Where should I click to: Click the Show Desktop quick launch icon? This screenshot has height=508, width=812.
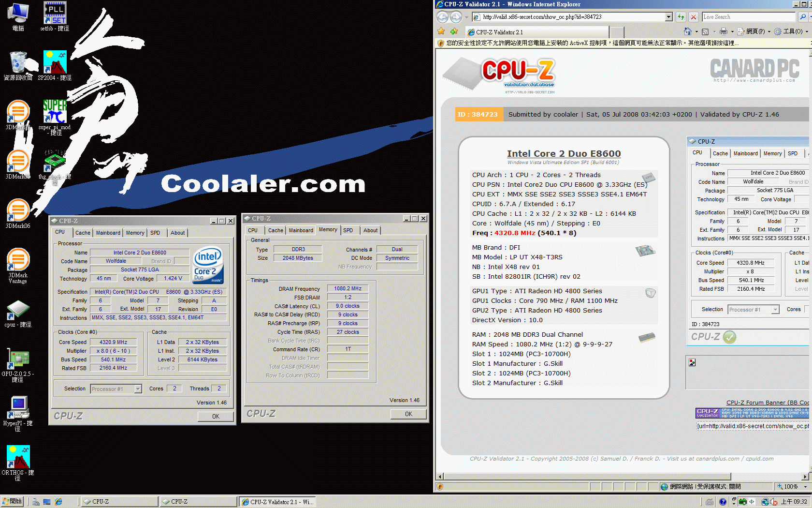tap(47, 502)
